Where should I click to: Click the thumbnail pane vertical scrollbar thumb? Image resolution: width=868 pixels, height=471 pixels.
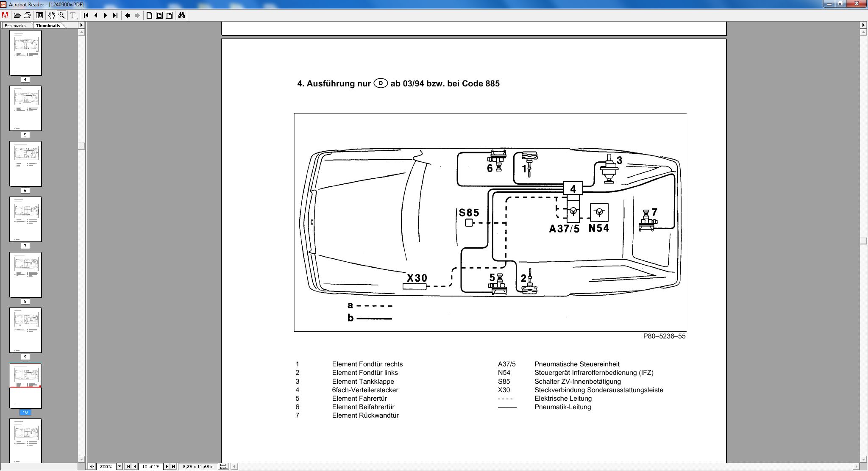(81, 146)
